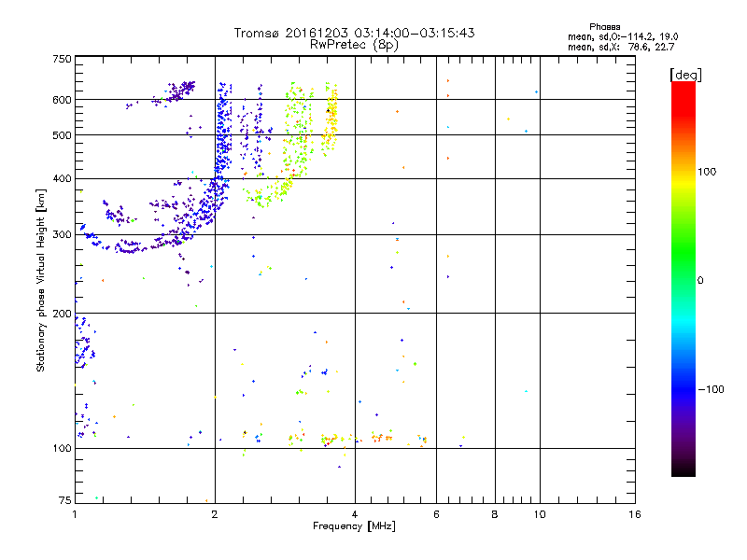The height and width of the screenshot is (560, 747).
Task: Click the x-axis tick label '2'
Action: 215,514
